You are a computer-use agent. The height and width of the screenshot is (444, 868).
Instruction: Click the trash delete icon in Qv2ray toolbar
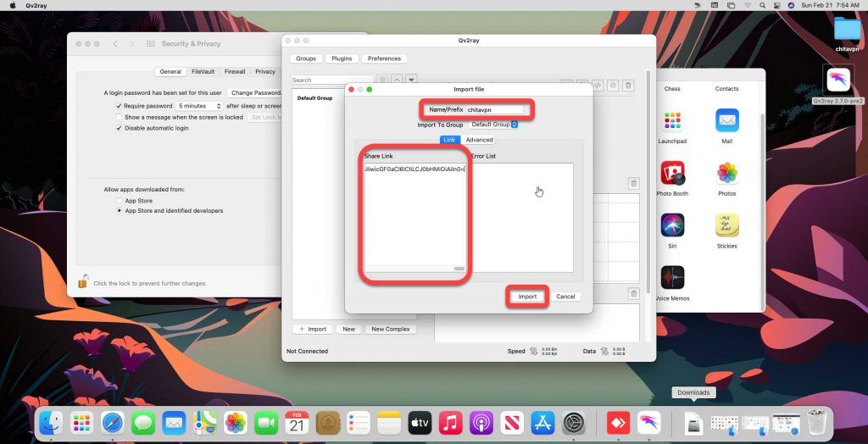(628, 86)
